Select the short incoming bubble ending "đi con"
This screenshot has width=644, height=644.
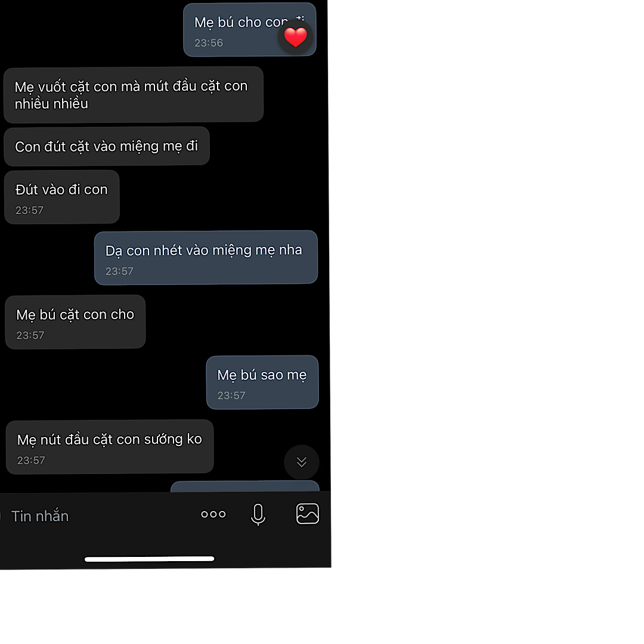tap(62, 197)
